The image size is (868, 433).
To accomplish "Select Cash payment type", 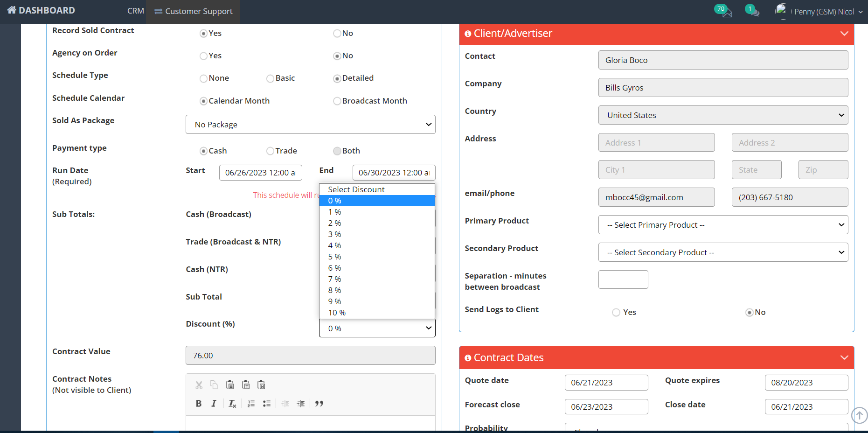I will coord(203,151).
